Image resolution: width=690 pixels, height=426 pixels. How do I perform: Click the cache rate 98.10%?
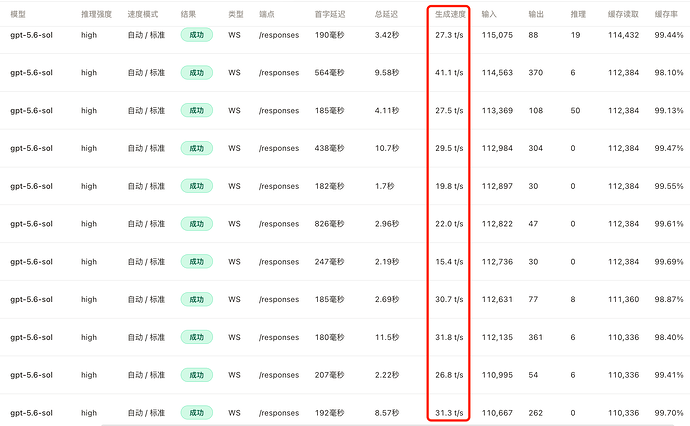click(669, 73)
